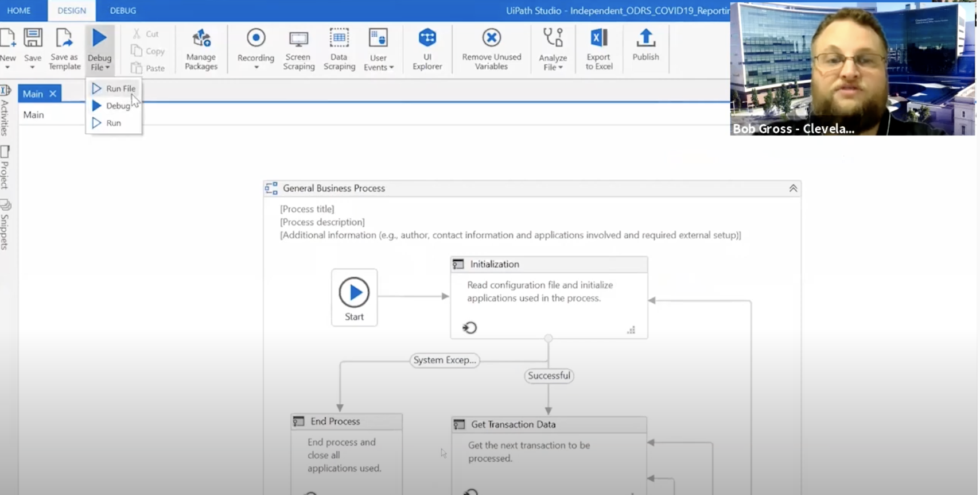Collapse General Business Process container
This screenshot has height=495, width=980.
793,188
